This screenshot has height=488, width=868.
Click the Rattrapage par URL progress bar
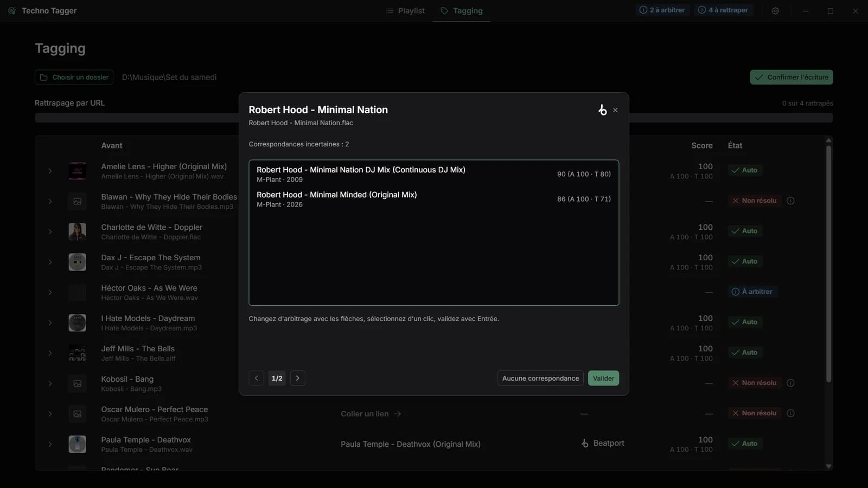[434, 118]
